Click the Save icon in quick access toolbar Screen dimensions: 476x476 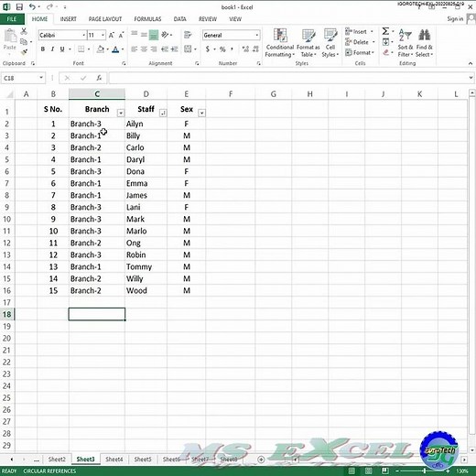click(19, 6)
